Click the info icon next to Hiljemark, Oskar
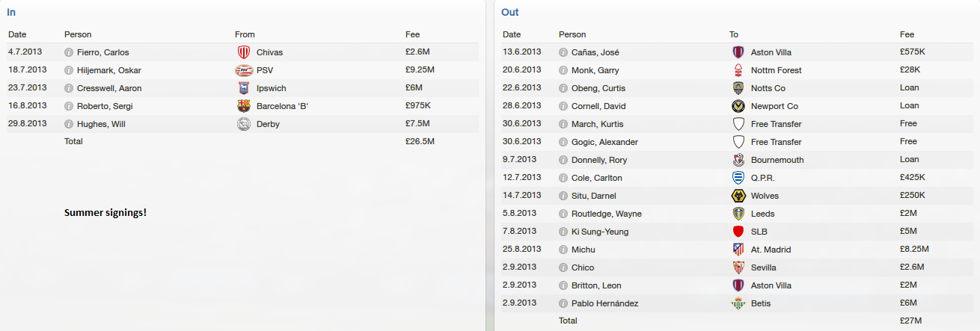The image size is (980, 331). pos(69,70)
